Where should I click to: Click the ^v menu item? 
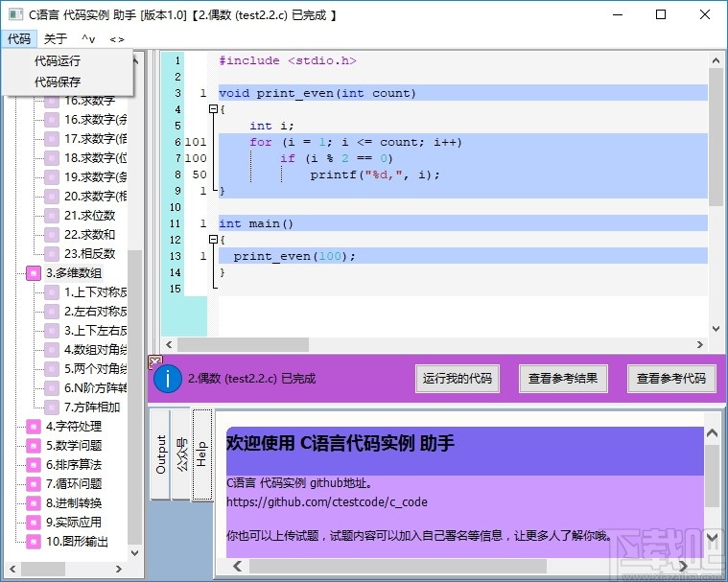click(x=88, y=39)
